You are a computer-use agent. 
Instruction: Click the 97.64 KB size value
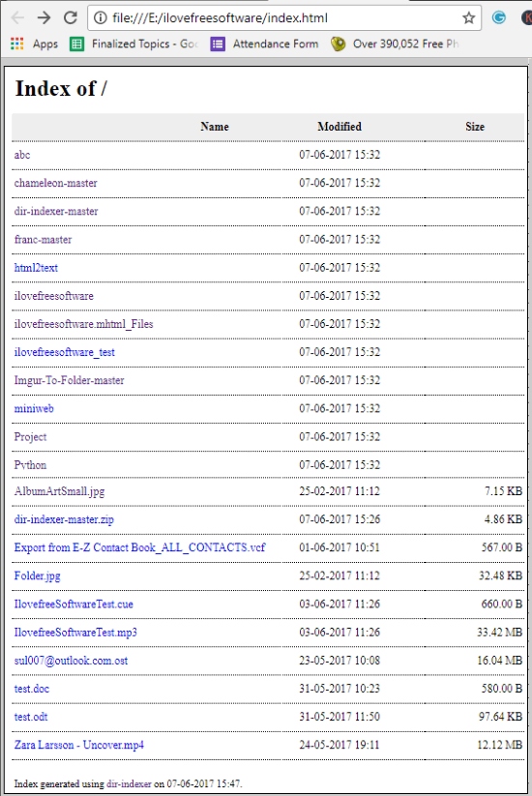500,717
